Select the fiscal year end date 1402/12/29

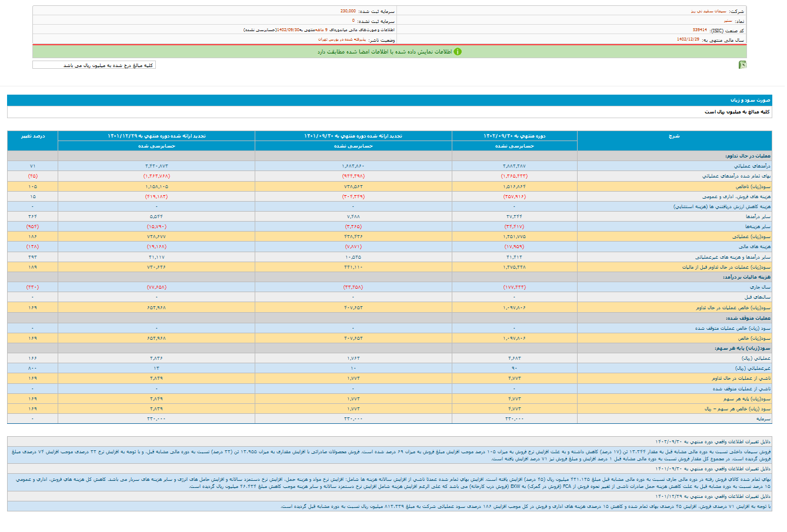pyautogui.click(x=688, y=39)
